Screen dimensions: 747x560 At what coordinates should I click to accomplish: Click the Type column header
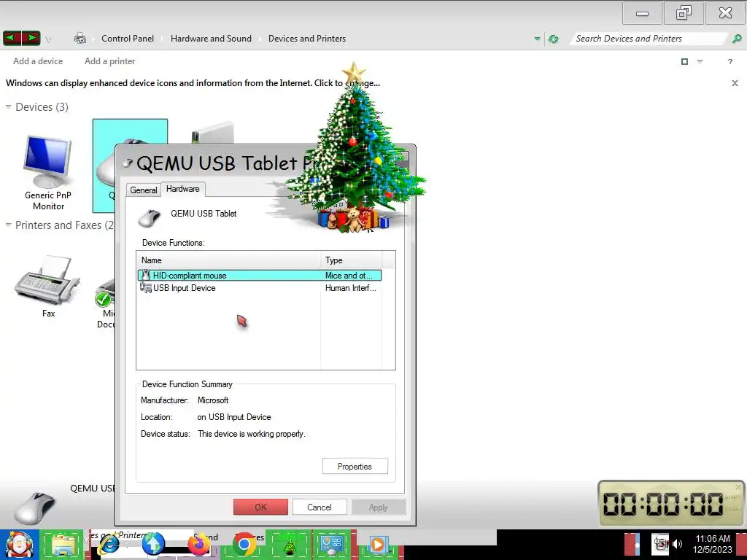[352, 260]
